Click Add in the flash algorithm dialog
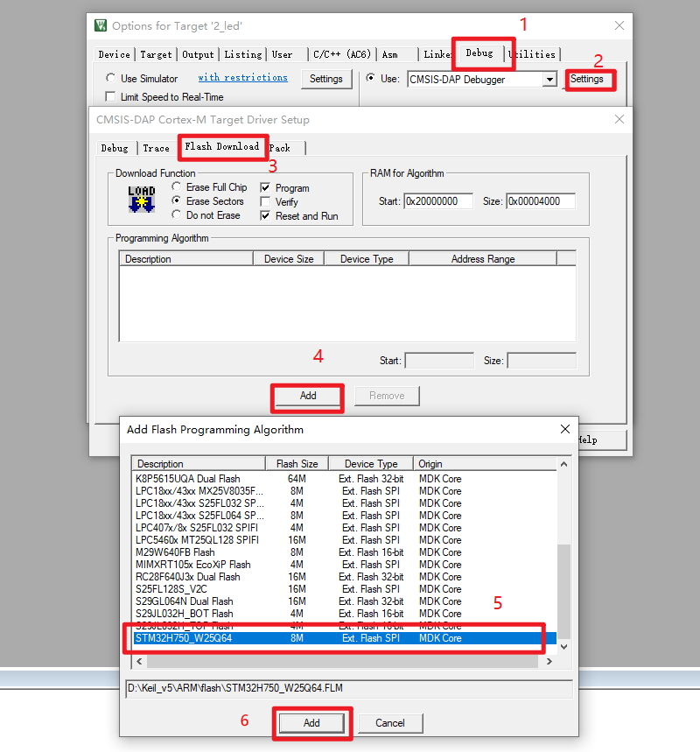The image size is (700, 752). [311, 723]
